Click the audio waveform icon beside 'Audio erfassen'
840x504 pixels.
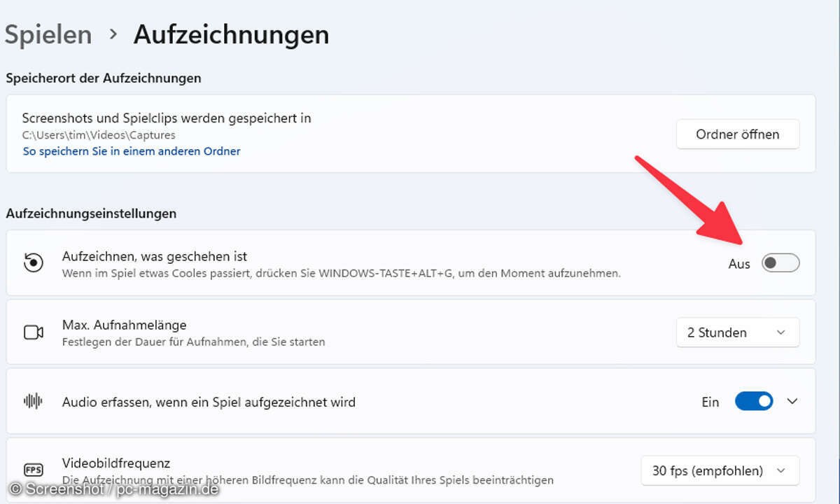pyautogui.click(x=33, y=401)
